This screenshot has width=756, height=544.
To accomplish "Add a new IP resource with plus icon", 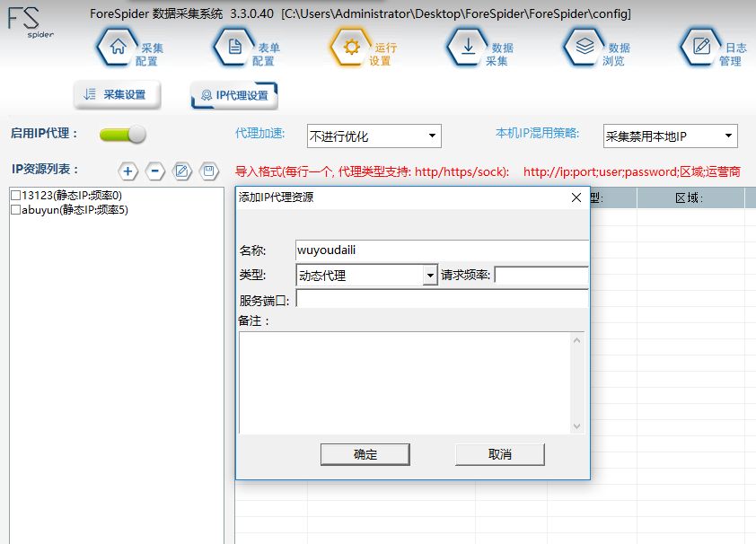I will (x=127, y=171).
